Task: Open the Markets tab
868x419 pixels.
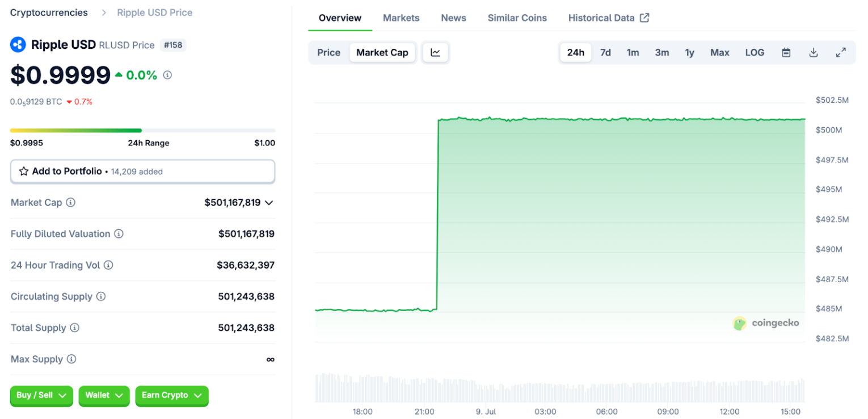Action: point(401,18)
